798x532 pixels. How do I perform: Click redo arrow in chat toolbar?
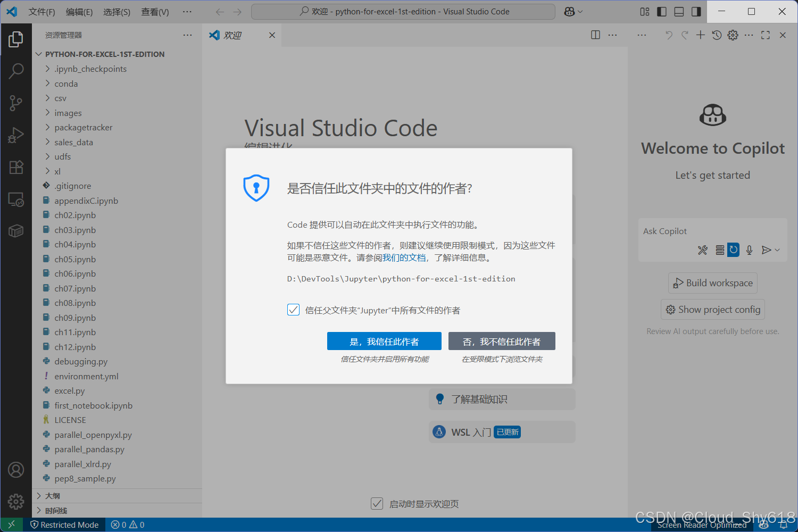(x=685, y=35)
